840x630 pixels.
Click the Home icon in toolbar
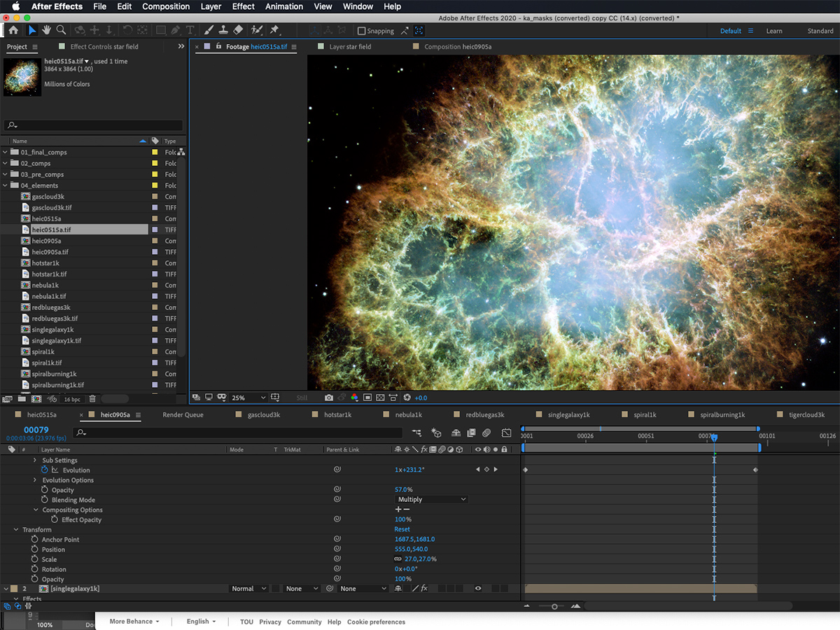[13, 30]
